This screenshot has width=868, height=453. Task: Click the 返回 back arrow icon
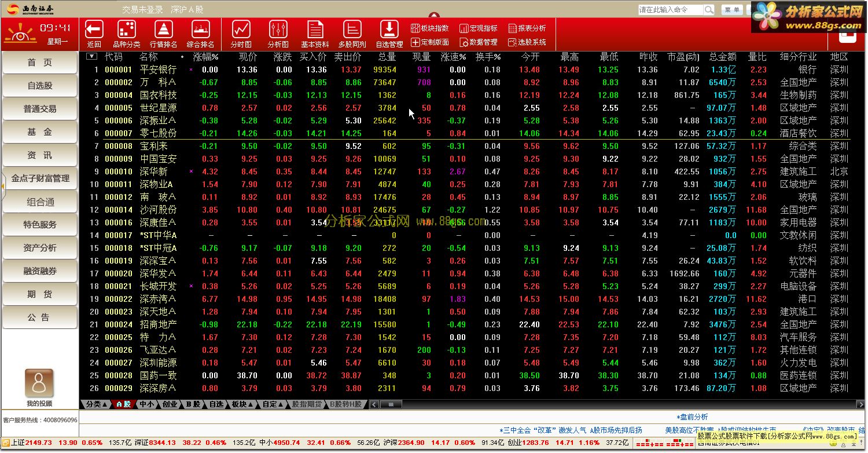(94, 29)
